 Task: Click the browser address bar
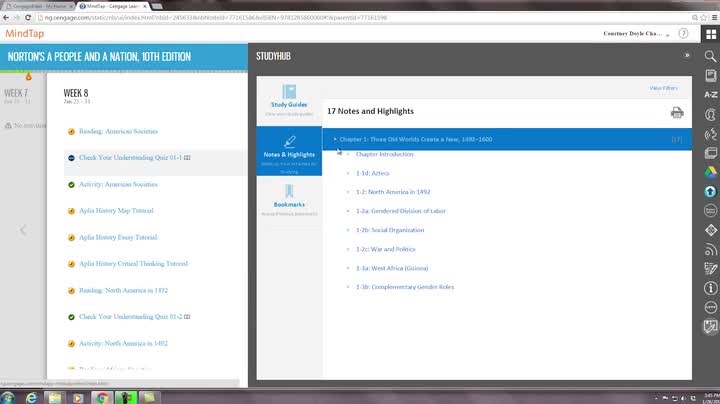pos(363,17)
